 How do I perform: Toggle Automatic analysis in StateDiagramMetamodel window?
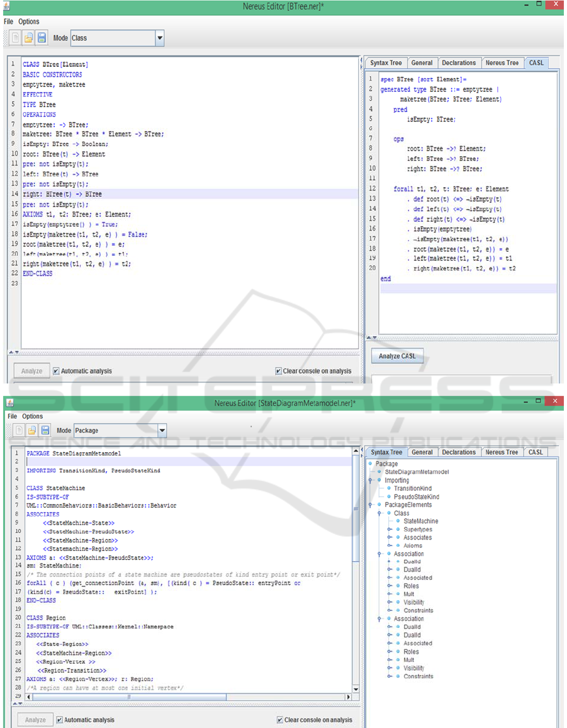pyautogui.click(x=60, y=720)
